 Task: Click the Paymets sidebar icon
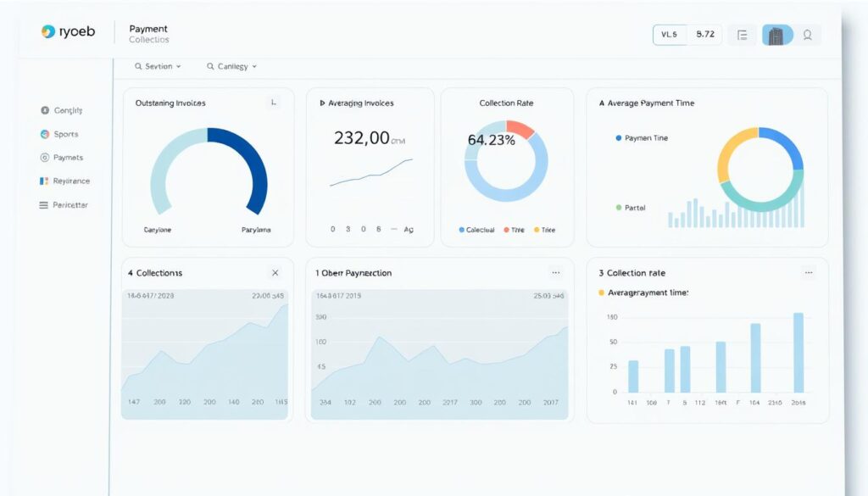click(x=46, y=158)
